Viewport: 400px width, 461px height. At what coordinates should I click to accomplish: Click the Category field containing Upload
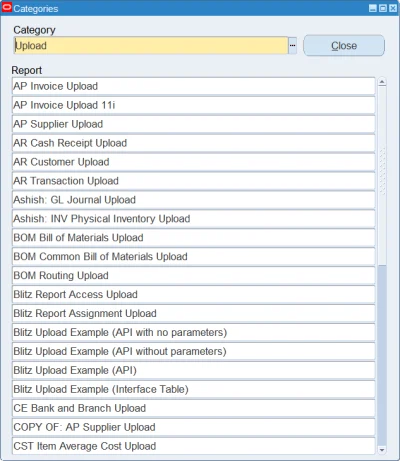(x=151, y=46)
